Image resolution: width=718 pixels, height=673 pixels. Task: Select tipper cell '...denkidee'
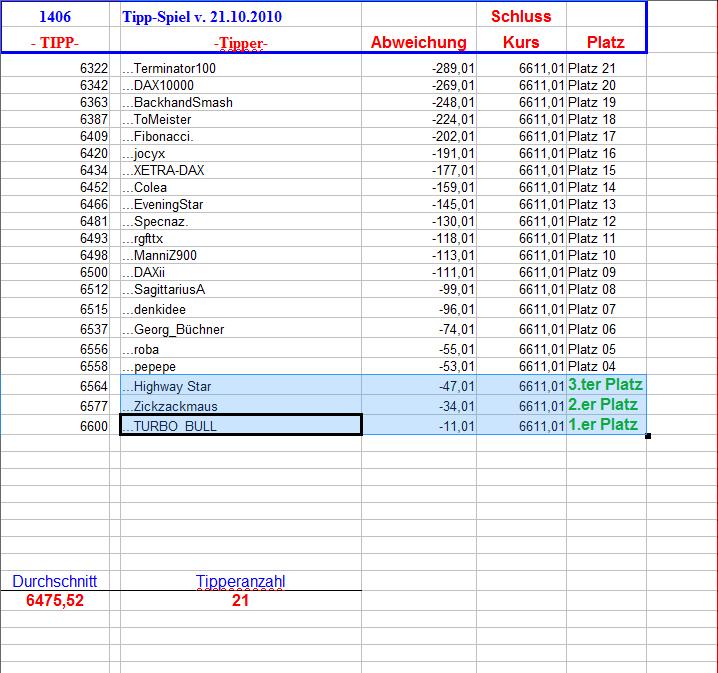pyautogui.click(x=241, y=309)
